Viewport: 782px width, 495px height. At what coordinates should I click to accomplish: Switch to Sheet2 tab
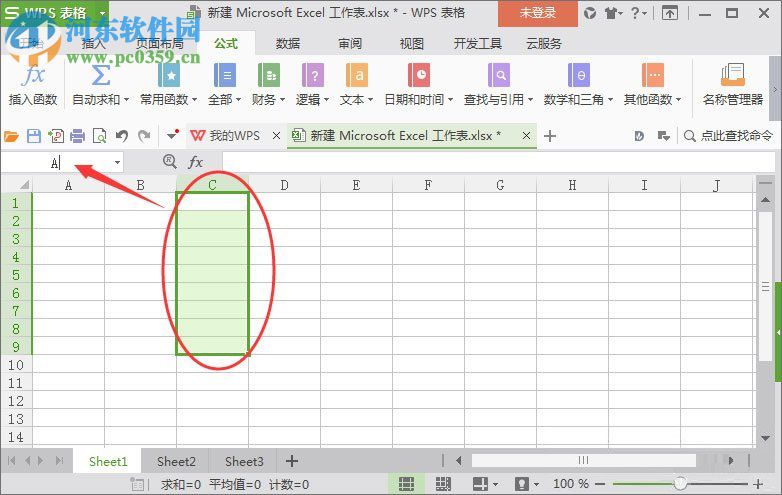pos(176,462)
